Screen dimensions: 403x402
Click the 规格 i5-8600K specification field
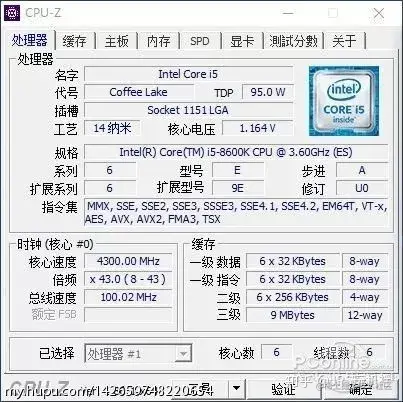(x=236, y=152)
